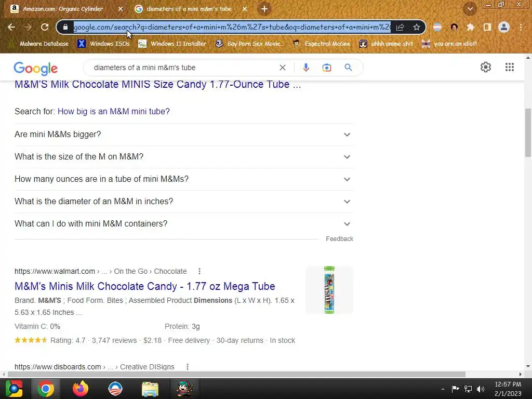Open the Google apps grid

pyautogui.click(x=509, y=67)
